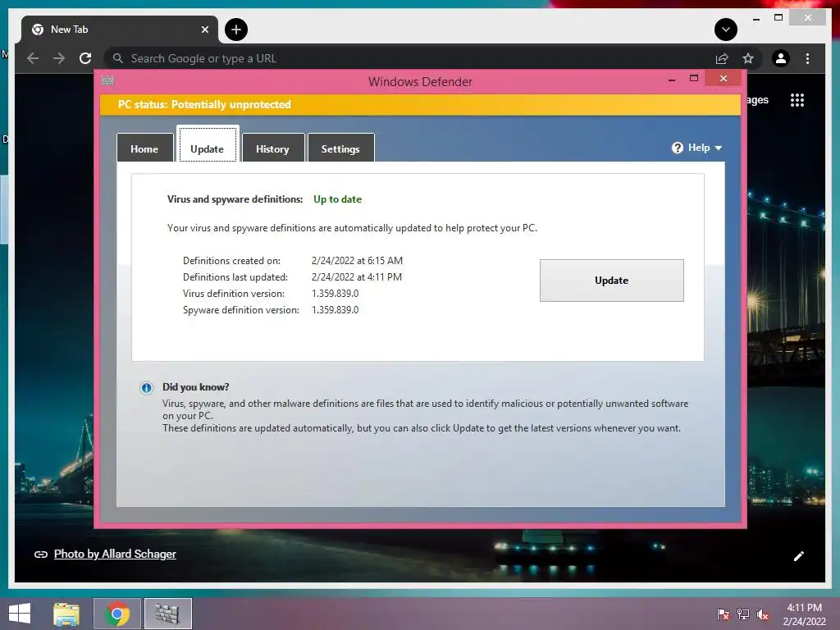Click Chrome window's minimize button
The image size is (840, 630).
point(756,19)
